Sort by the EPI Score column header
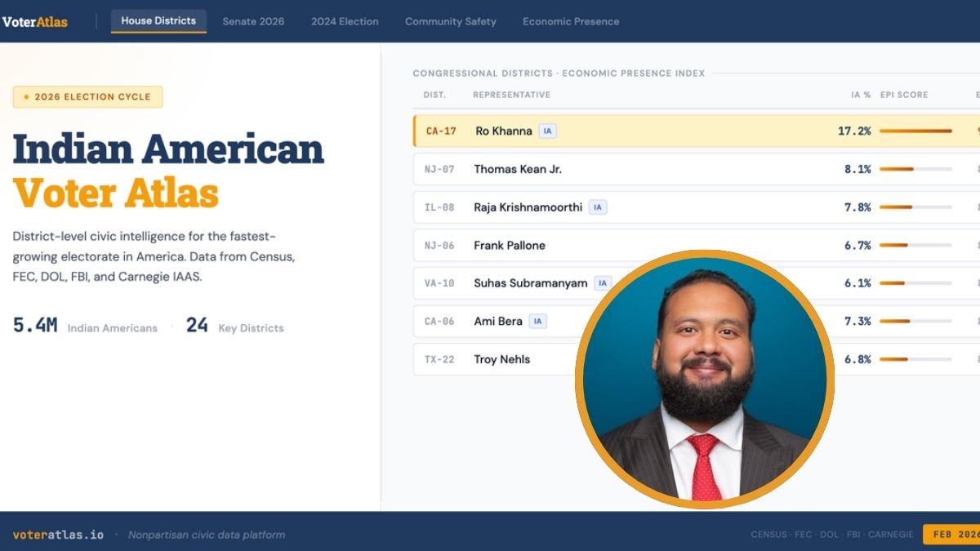The image size is (980, 551). 904,95
